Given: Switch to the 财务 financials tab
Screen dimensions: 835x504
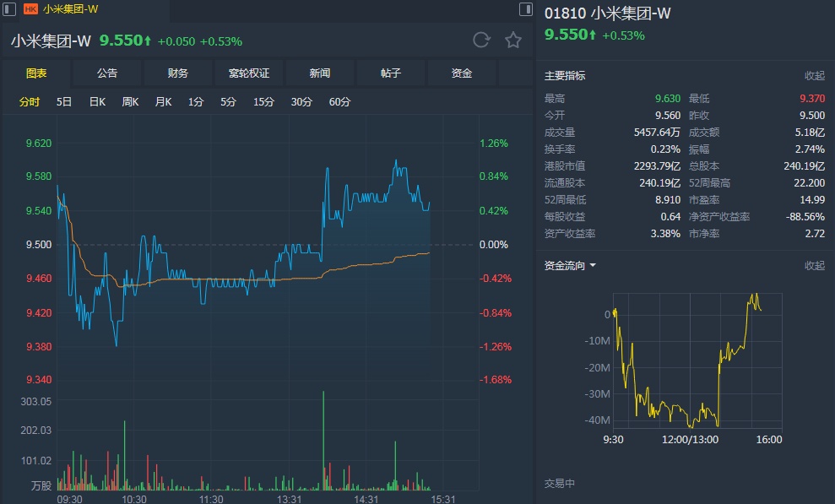Looking at the screenshot, I should point(178,73).
